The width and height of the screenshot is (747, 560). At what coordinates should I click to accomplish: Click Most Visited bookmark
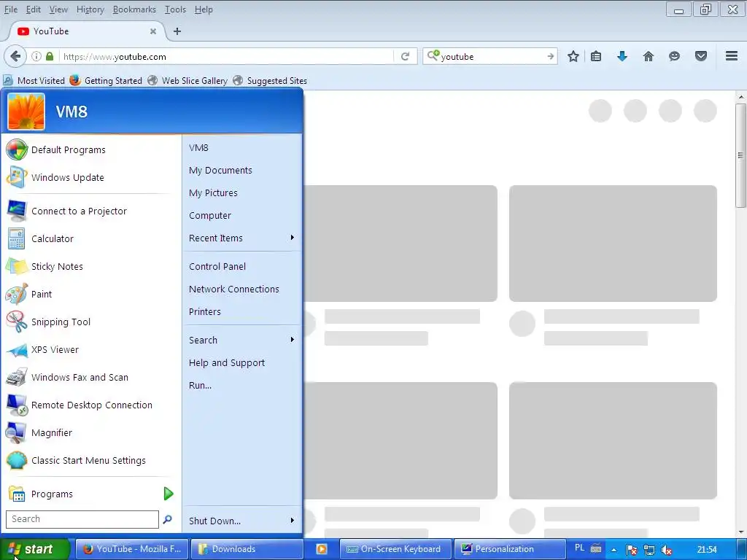[34, 80]
